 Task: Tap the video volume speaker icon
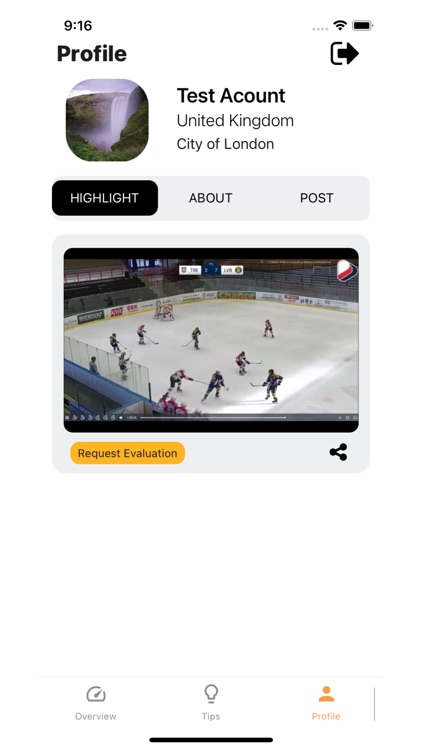(x=121, y=418)
